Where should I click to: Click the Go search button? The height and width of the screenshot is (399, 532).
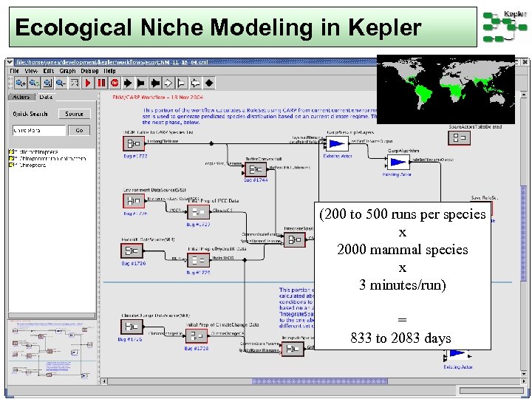pyautogui.click(x=79, y=130)
